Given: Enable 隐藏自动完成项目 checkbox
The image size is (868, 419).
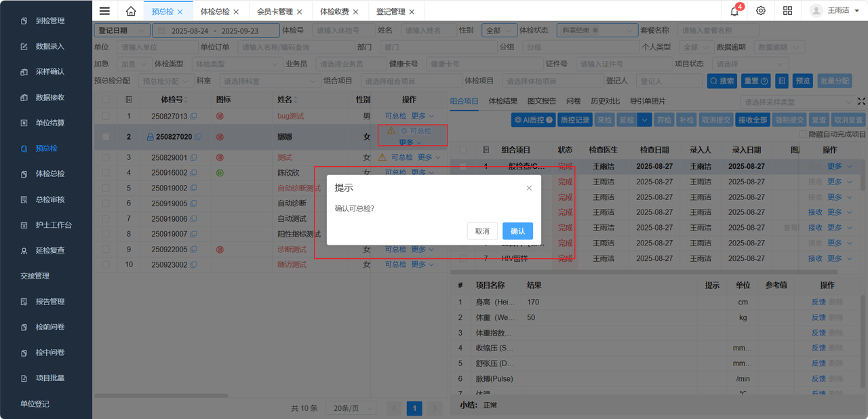Looking at the screenshot, I should coord(803,134).
